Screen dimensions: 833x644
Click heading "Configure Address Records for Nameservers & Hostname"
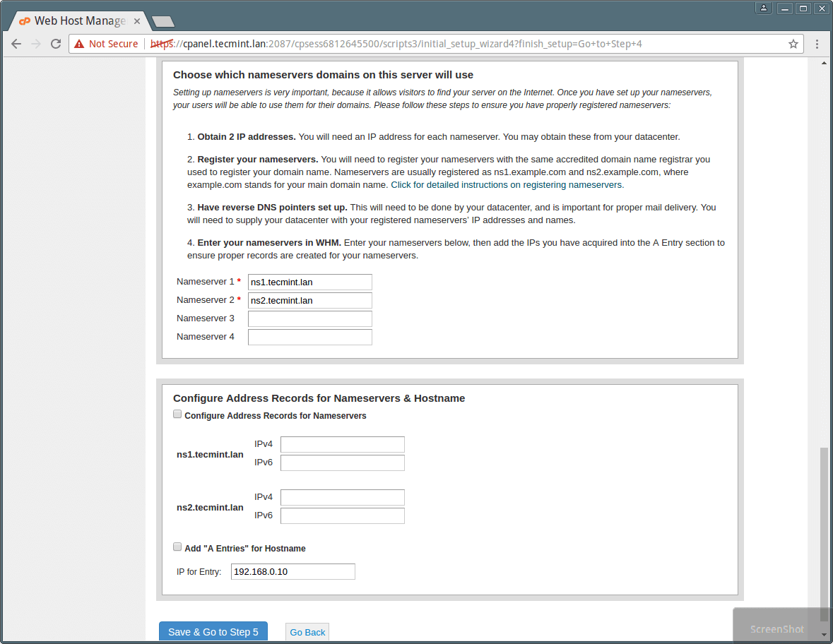tap(319, 398)
